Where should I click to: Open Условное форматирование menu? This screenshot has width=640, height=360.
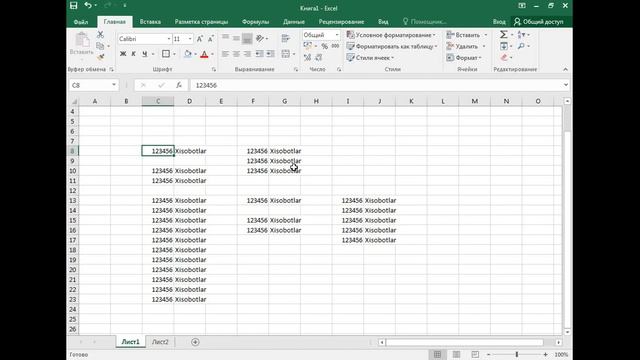click(391, 35)
